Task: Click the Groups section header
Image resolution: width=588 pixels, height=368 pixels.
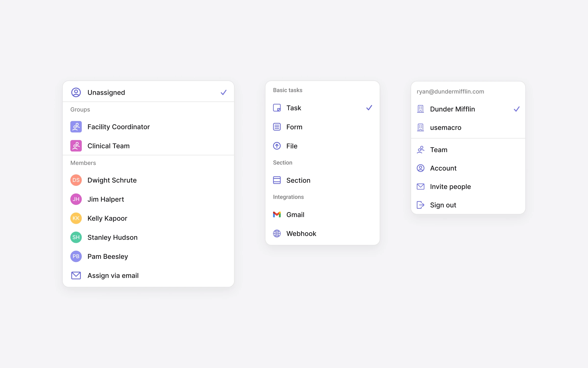Action: pos(80,110)
